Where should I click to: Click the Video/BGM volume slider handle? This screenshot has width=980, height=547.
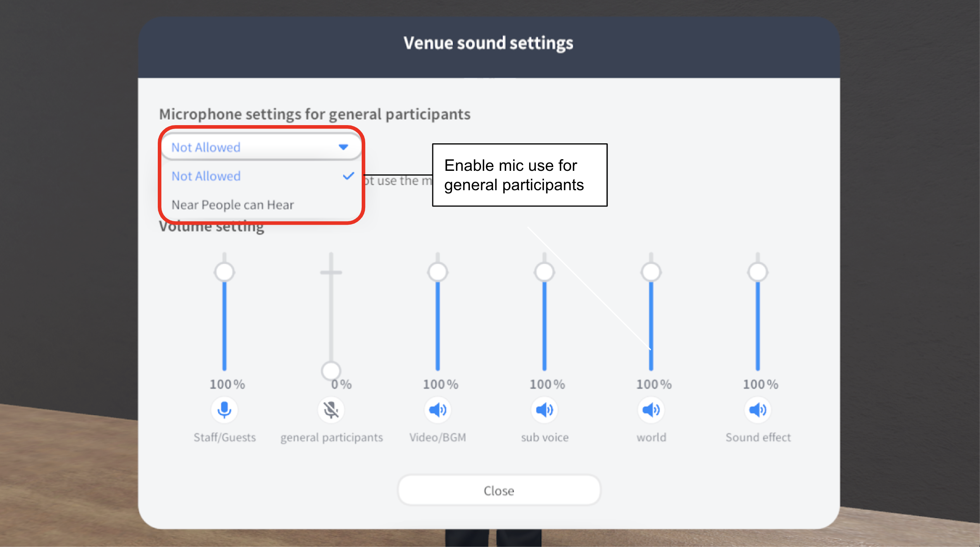coord(438,272)
